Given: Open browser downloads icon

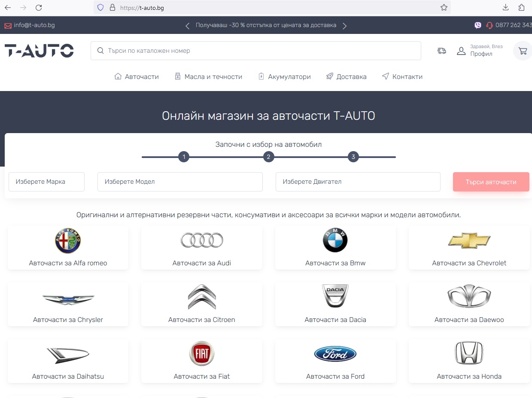Looking at the screenshot, I should pyautogui.click(x=505, y=7).
